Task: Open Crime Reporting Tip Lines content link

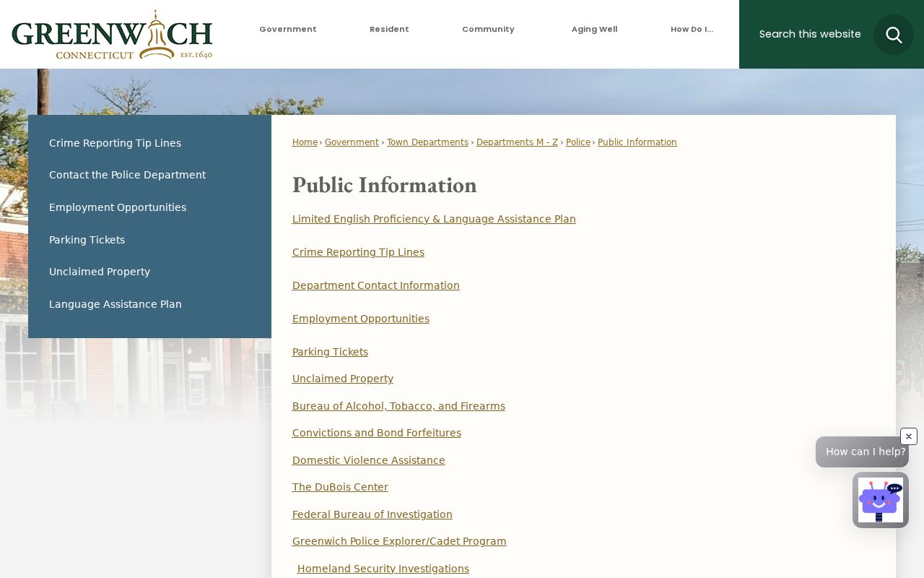Action: point(358,252)
